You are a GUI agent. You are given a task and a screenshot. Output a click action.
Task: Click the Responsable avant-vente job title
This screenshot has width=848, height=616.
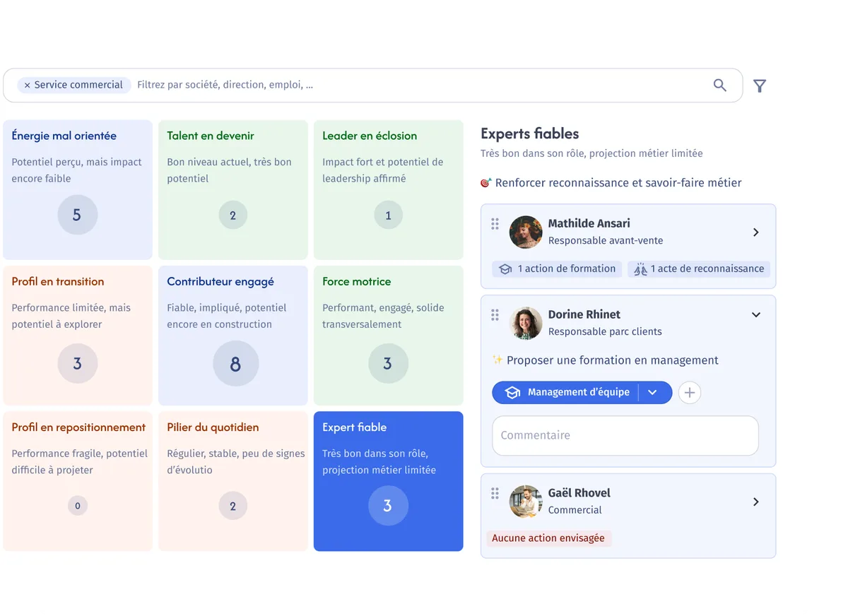point(606,241)
